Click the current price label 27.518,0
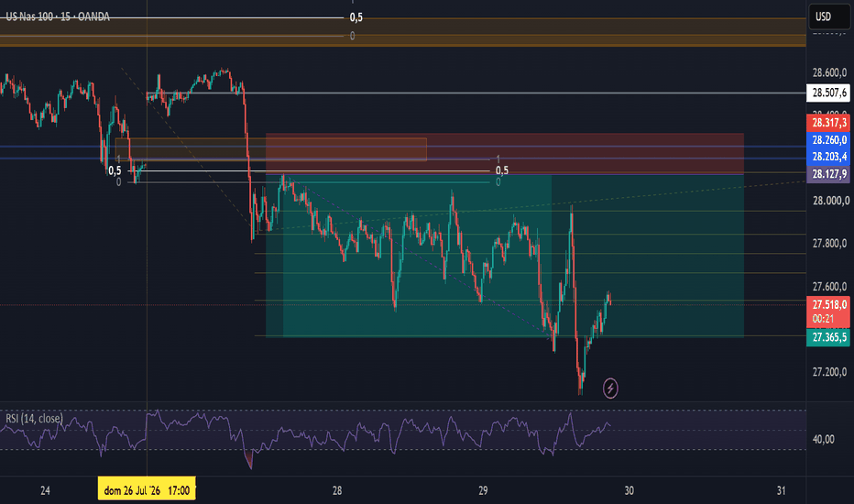854x504 pixels. tap(827, 304)
